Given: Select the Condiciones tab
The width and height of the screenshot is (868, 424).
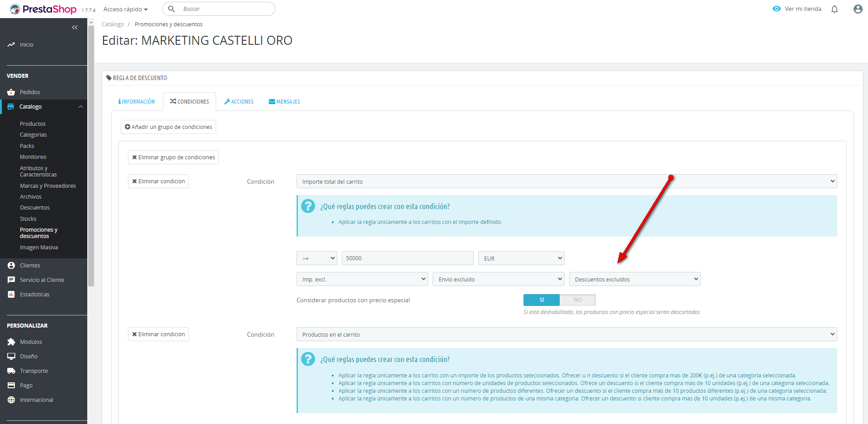Looking at the screenshot, I should pyautogui.click(x=189, y=102).
